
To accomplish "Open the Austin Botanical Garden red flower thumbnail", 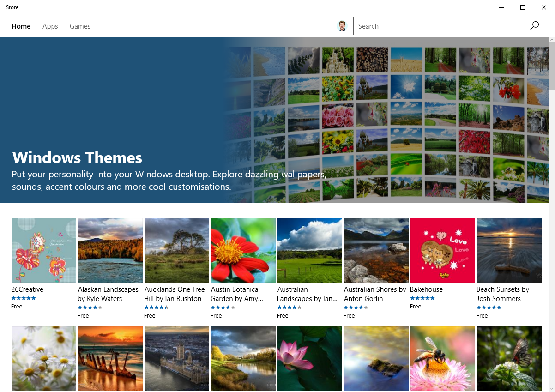I will [243, 250].
